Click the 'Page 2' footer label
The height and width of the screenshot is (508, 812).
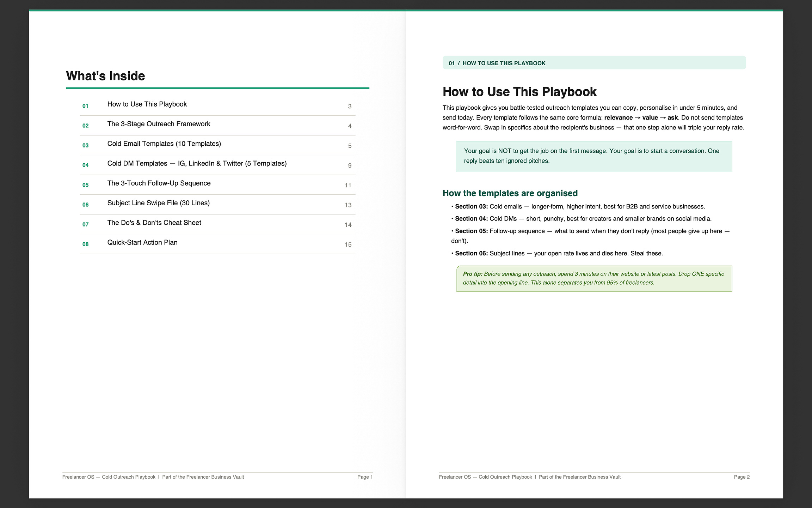click(742, 477)
